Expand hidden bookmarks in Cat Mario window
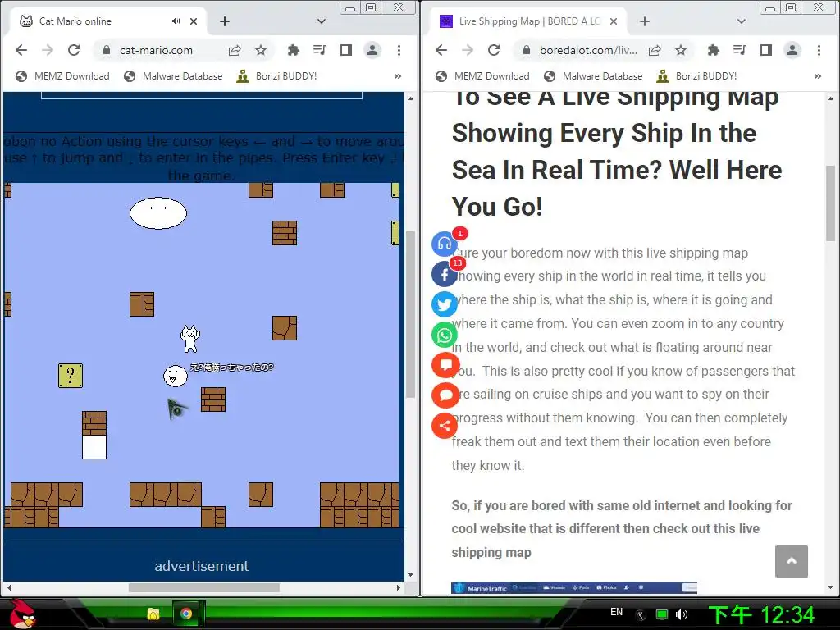 tap(398, 76)
